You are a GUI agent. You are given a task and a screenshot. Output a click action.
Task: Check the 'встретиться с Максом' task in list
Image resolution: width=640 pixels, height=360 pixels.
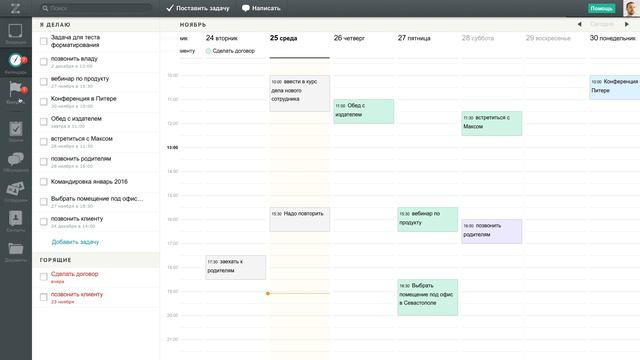pyautogui.click(x=44, y=142)
